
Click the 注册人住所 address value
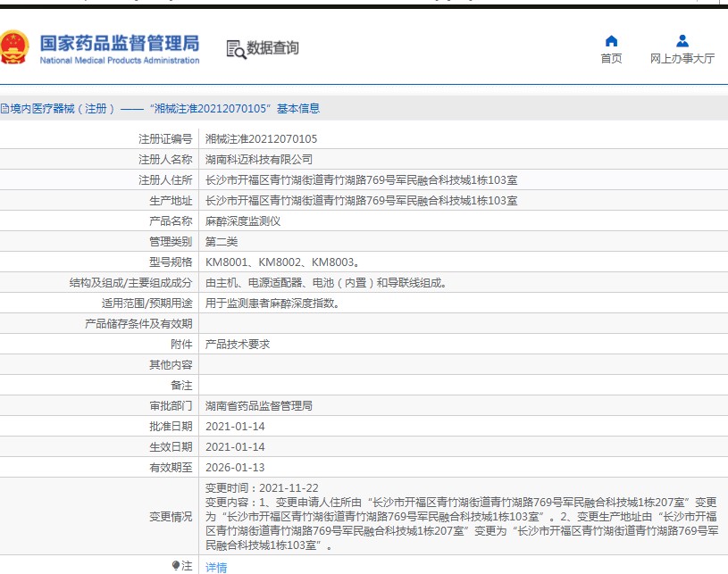click(361, 179)
